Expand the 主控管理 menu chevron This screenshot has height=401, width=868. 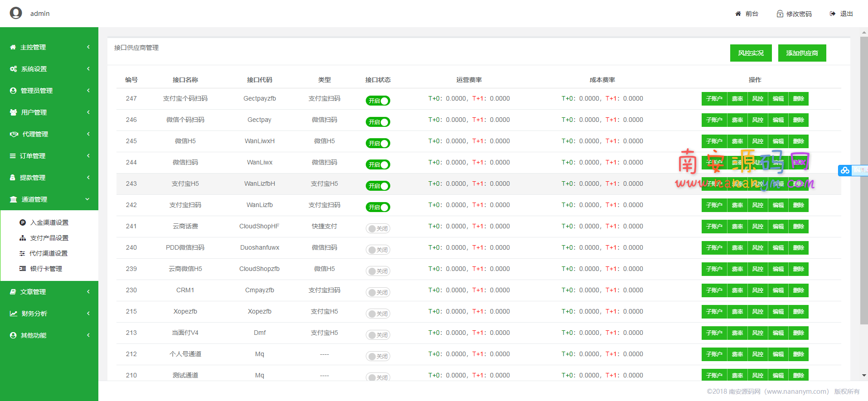(x=88, y=47)
